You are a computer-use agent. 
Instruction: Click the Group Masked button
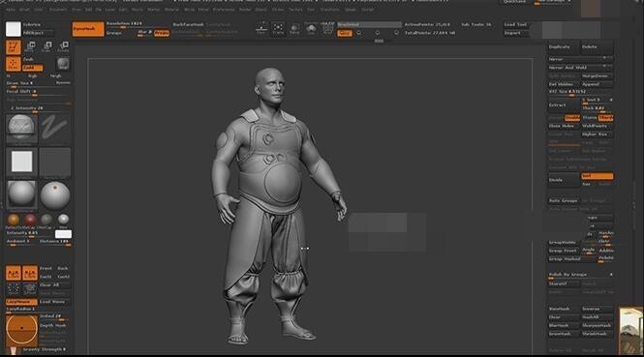click(x=571, y=259)
